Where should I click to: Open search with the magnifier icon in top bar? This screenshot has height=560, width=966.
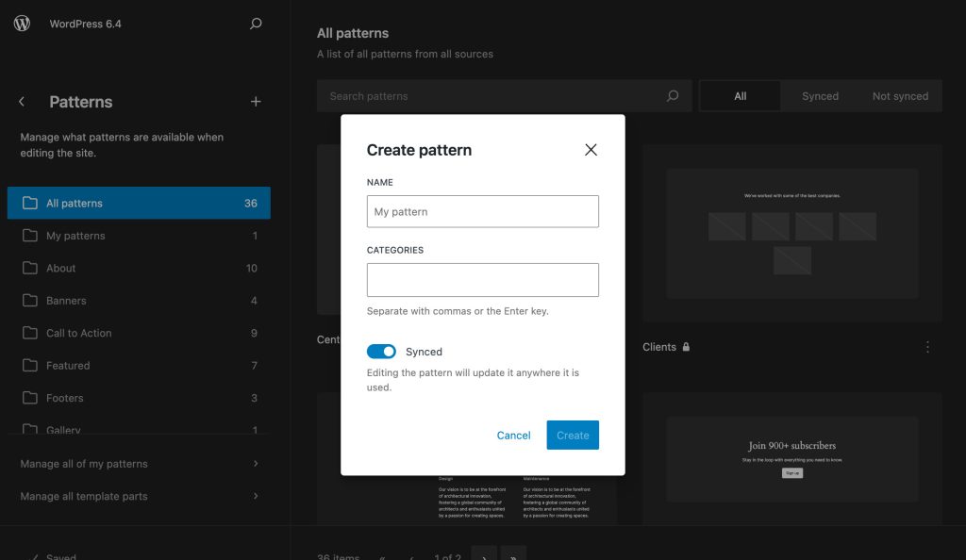click(255, 24)
